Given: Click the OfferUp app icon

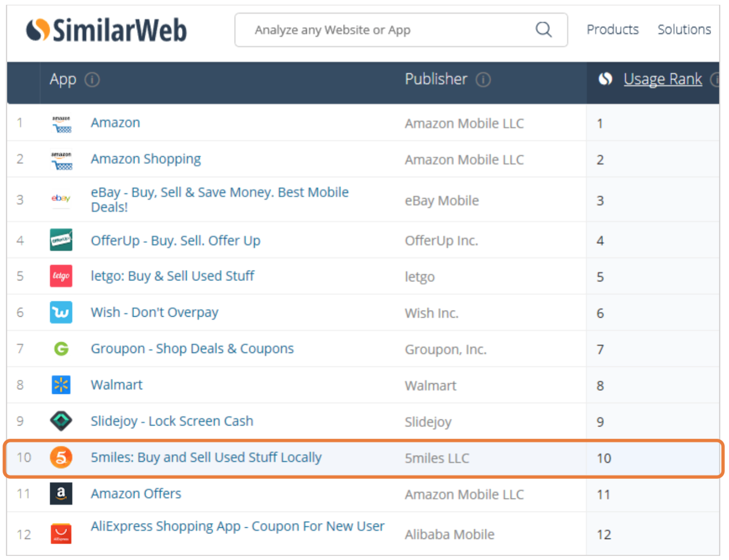Looking at the screenshot, I should click(x=61, y=240).
